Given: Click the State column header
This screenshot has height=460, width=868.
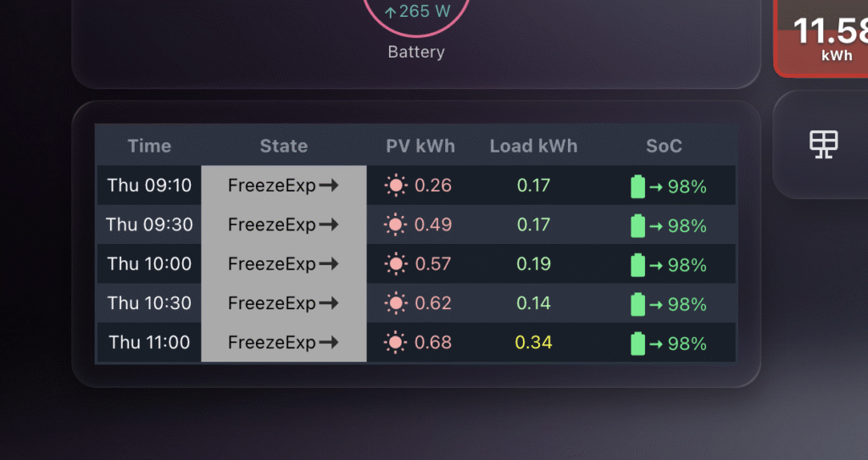Looking at the screenshot, I should coord(283,146).
